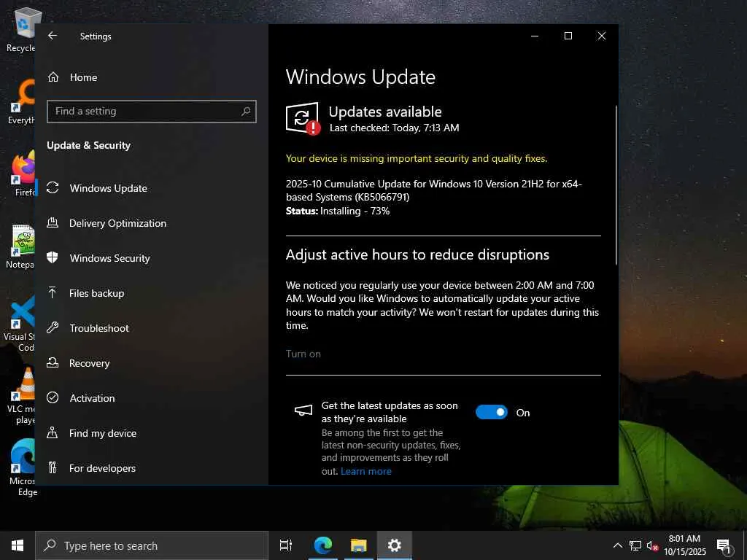Open the Notepad++ desktop shortcut
The image size is (747, 560).
coord(21,246)
